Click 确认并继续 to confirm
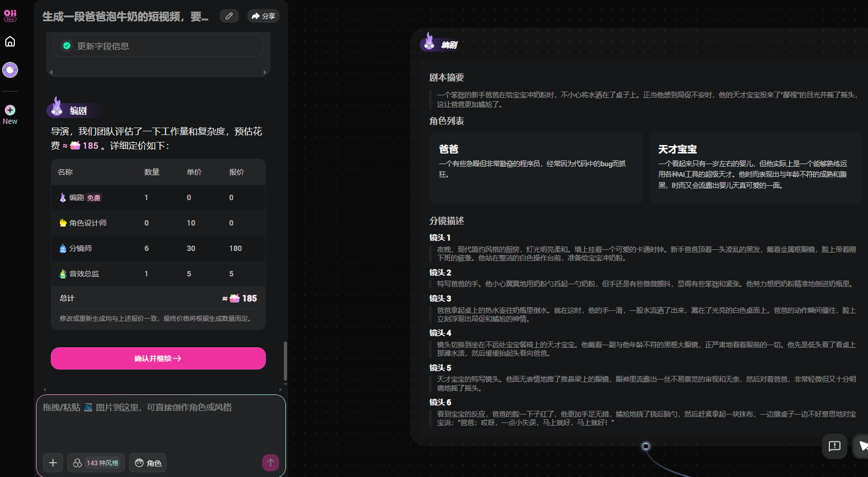This screenshot has width=868, height=477. tap(158, 358)
